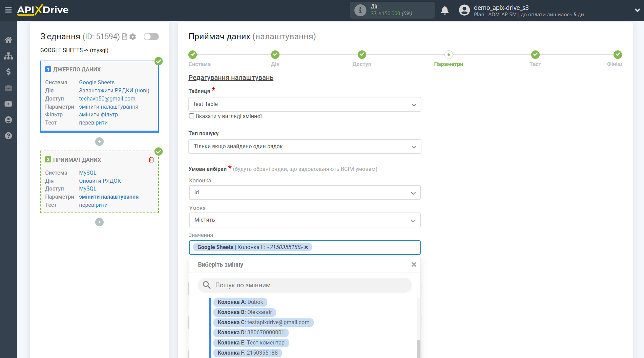Click source 'змінити налаштування' link

[108, 107]
